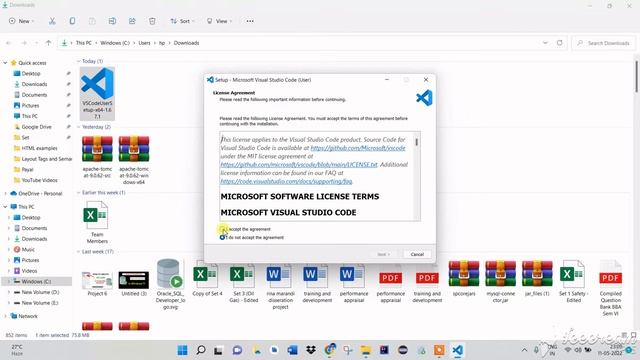Click the Back navigation arrow
This screenshot has height=360, width=640.
(x=9, y=43)
